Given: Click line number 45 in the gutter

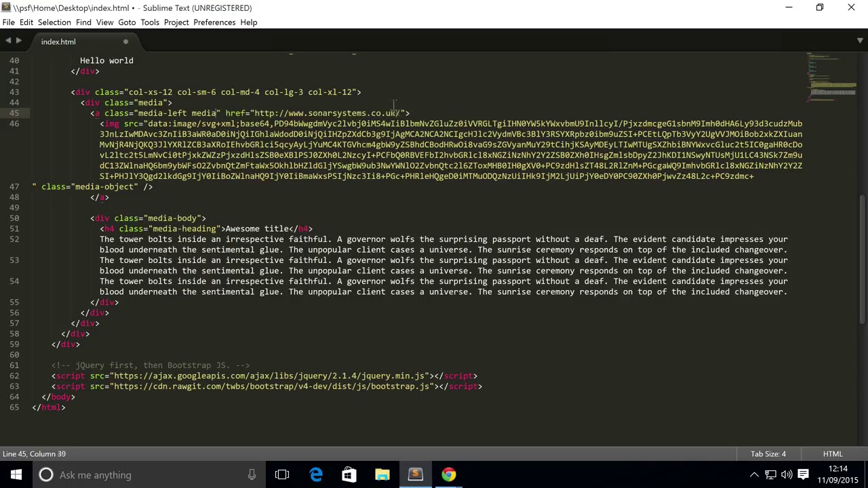Looking at the screenshot, I should [14, 113].
